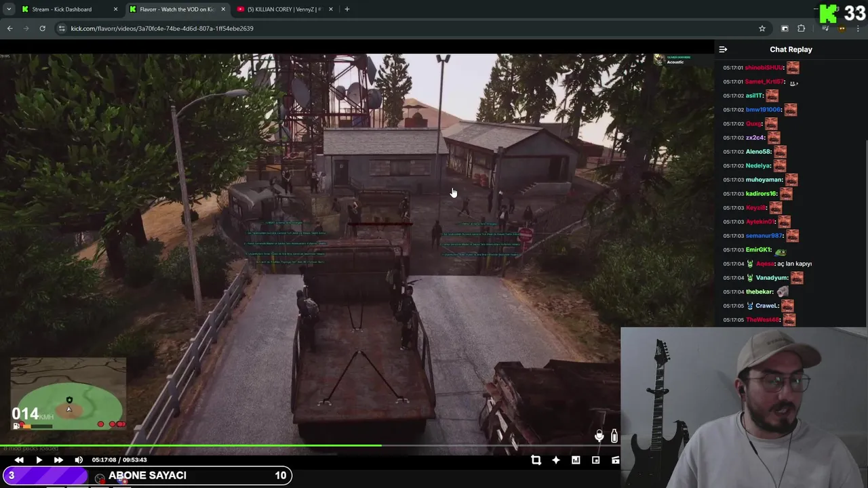Close the Stream - Kick Dashboard tab
Screen dimensions: 868x488
115,9
